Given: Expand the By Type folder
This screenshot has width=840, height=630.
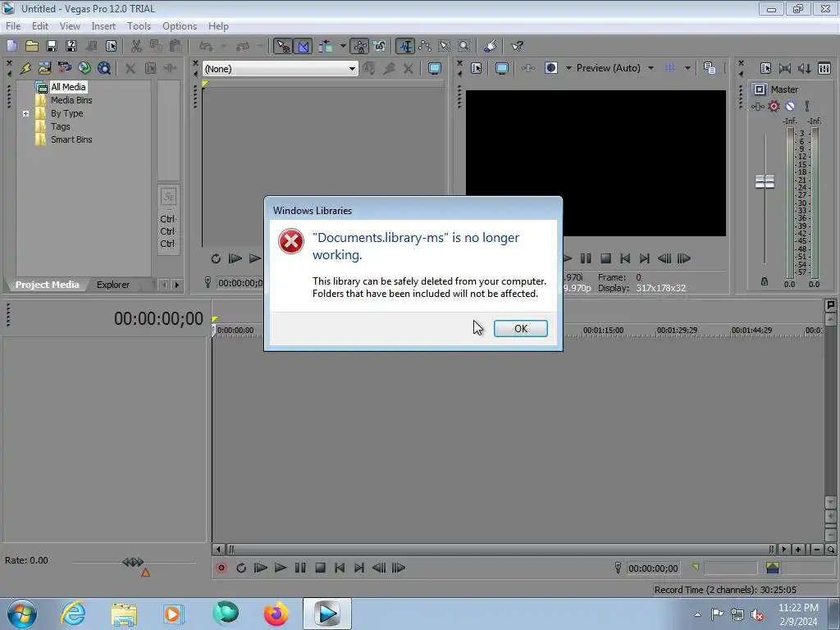Looking at the screenshot, I should point(25,113).
